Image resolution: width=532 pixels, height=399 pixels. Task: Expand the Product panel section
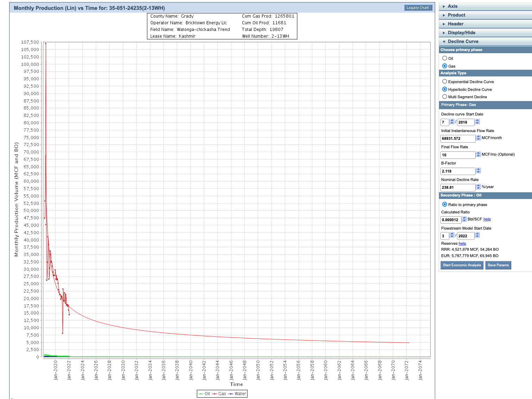(x=456, y=15)
